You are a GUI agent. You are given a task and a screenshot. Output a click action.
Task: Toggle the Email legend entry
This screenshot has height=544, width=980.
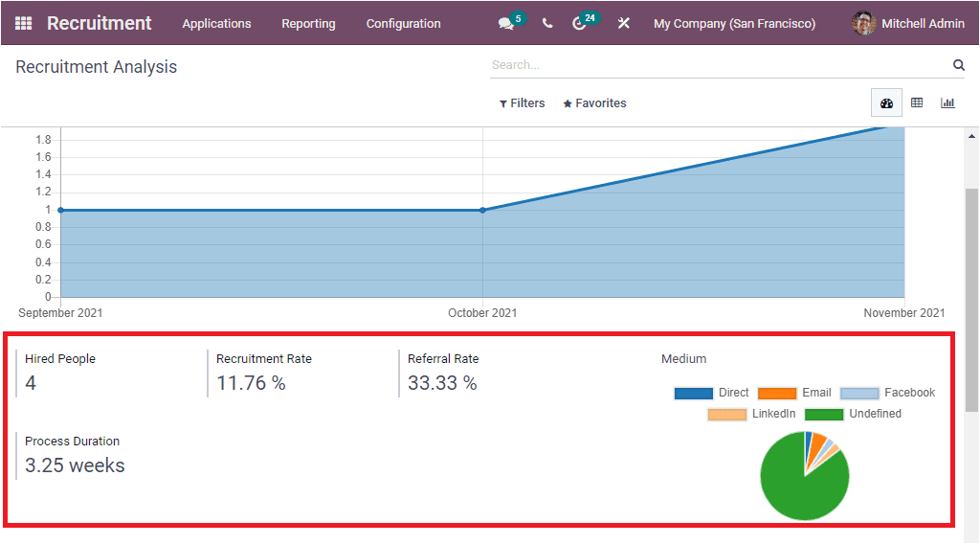click(794, 393)
